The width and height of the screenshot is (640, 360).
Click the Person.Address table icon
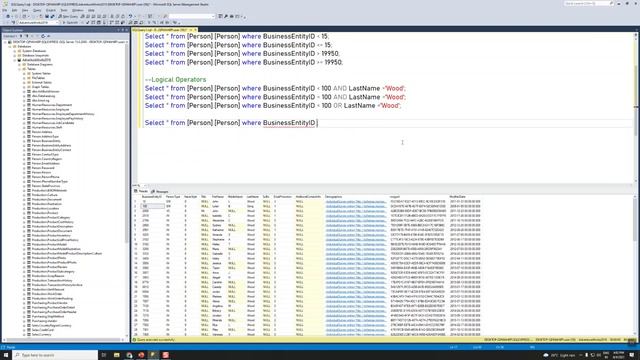(x=29, y=132)
